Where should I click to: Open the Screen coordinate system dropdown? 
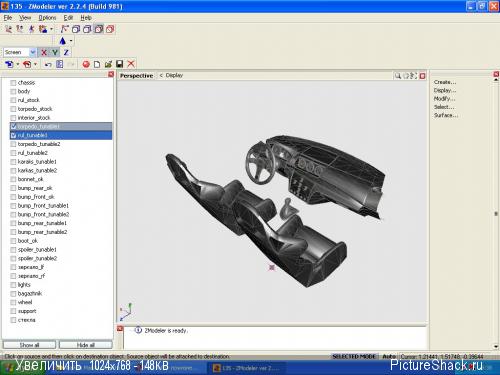pyautogui.click(x=32, y=52)
